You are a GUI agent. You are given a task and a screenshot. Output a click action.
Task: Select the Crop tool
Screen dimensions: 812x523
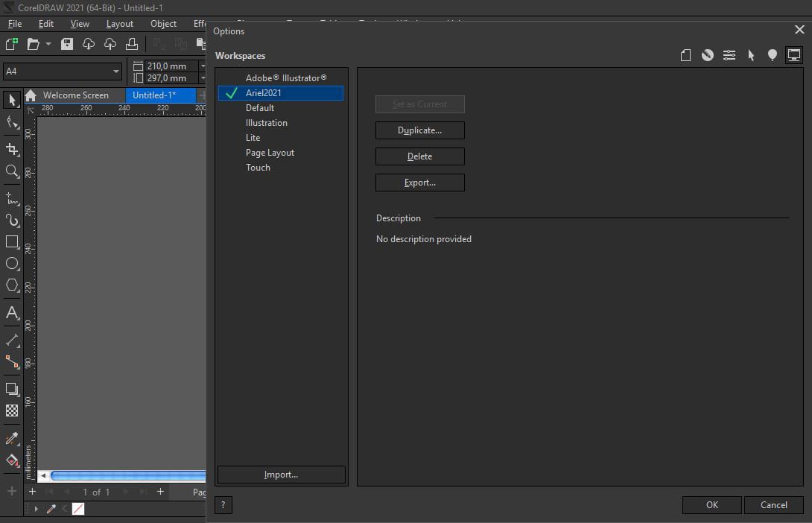coord(12,149)
